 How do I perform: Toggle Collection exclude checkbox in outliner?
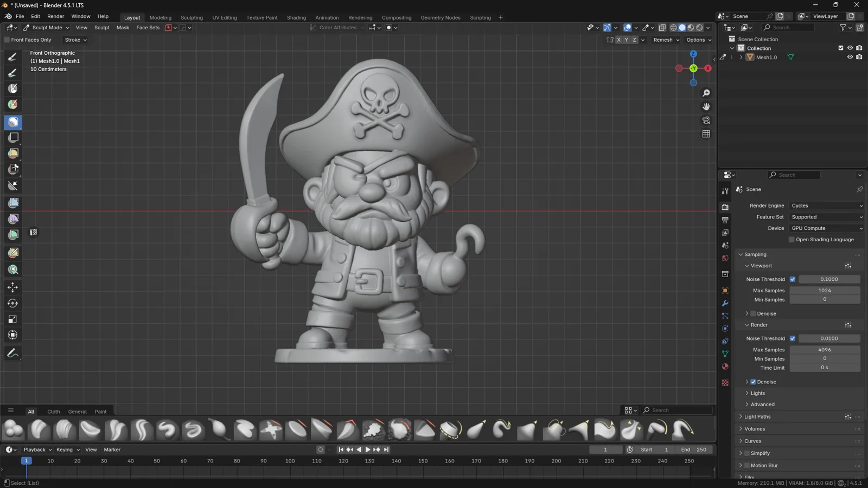coord(841,48)
